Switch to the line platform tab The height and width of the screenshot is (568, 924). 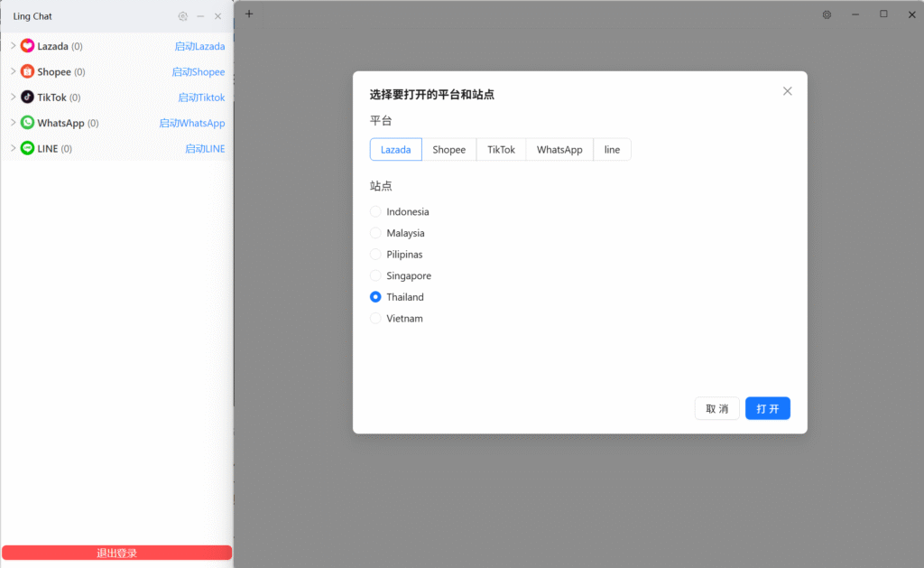(x=612, y=149)
